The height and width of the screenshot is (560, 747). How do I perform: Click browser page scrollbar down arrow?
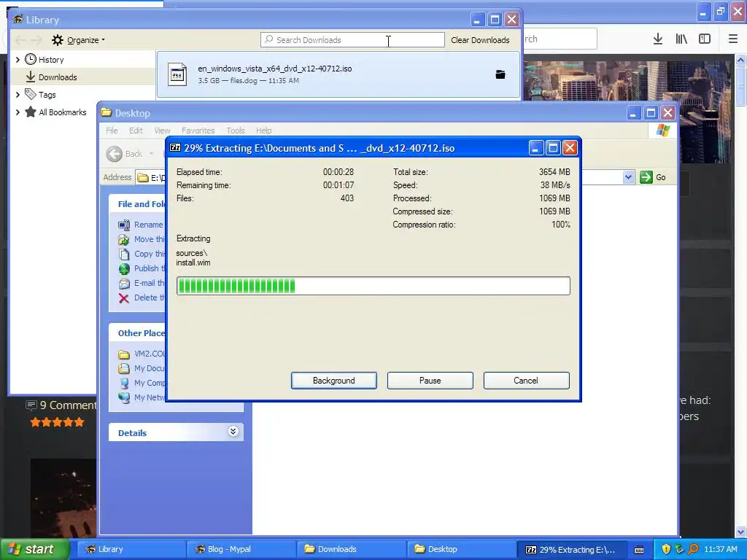point(741,532)
